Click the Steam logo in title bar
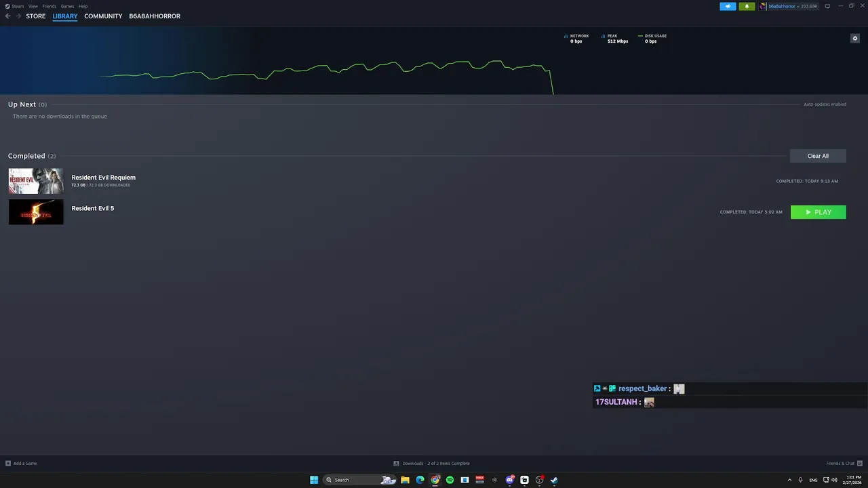Screen dimensions: 868x488 coord(7,6)
